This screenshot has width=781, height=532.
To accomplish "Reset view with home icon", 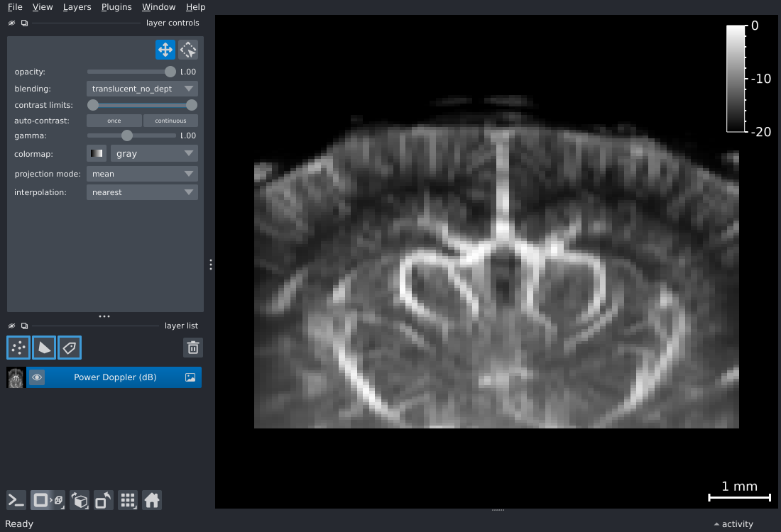I will [152, 500].
